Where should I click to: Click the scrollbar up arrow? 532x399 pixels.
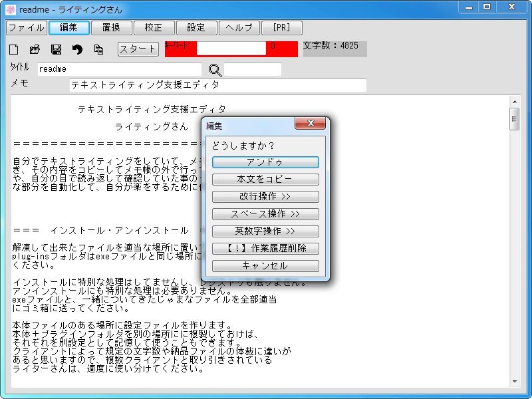click(x=514, y=102)
